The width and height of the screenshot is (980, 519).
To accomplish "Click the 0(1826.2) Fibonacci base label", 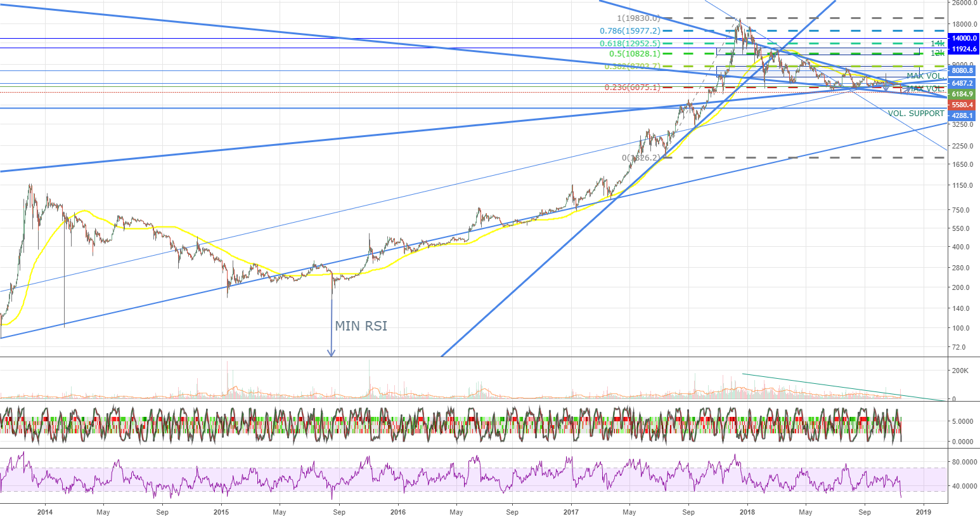I will coord(641,157).
